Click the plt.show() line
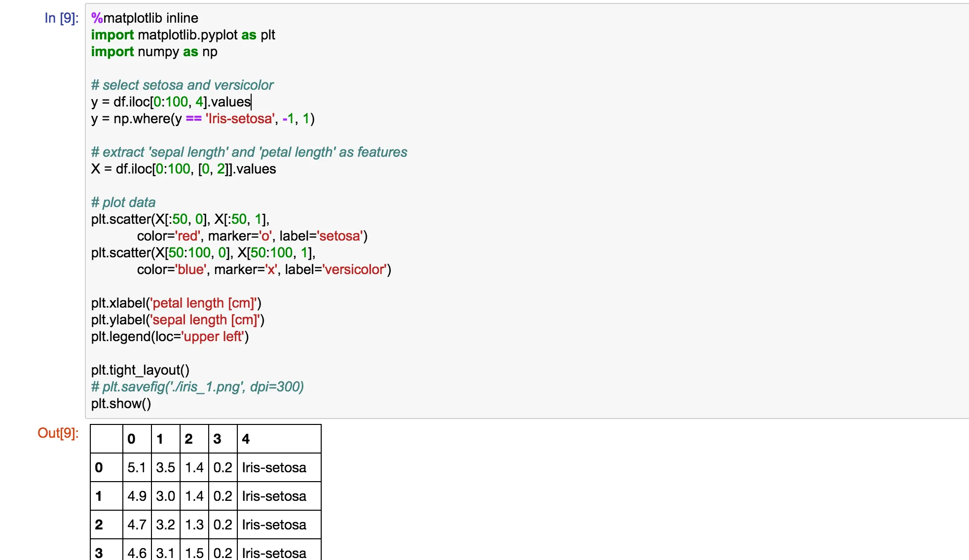The image size is (969, 560). (121, 404)
